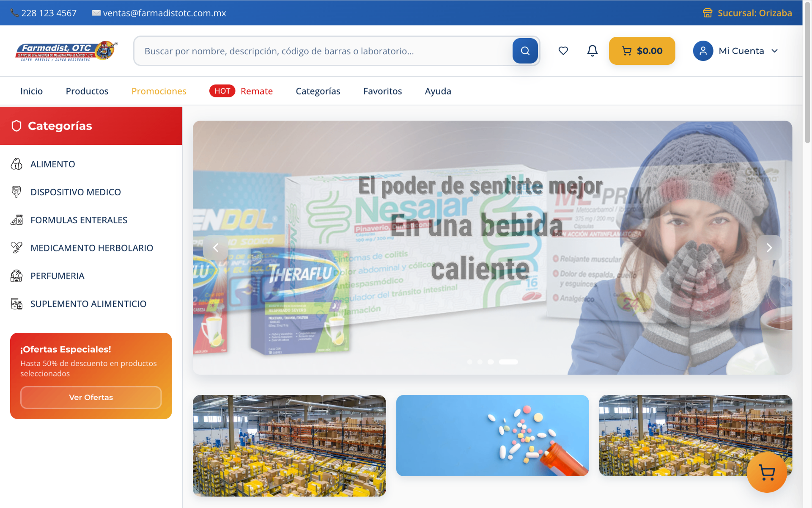Click the Farmadist OTC logo
Screen dimensions: 812x508
coord(66,51)
